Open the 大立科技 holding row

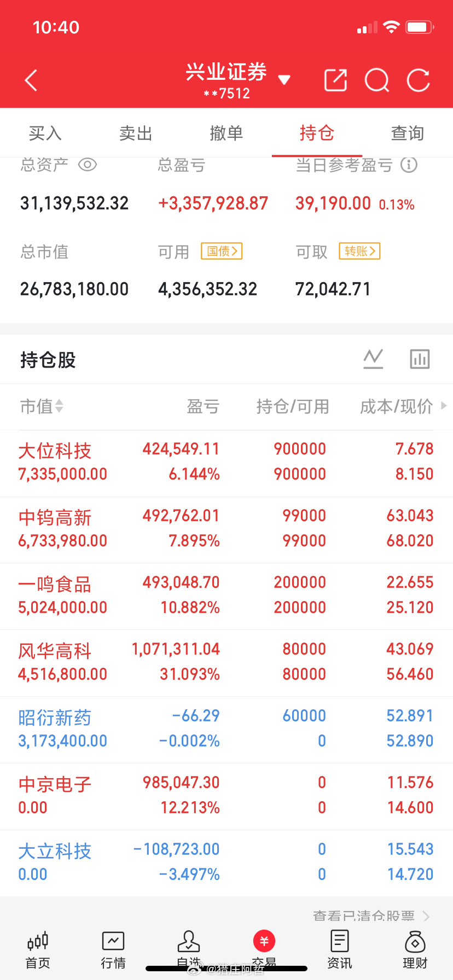point(226,864)
